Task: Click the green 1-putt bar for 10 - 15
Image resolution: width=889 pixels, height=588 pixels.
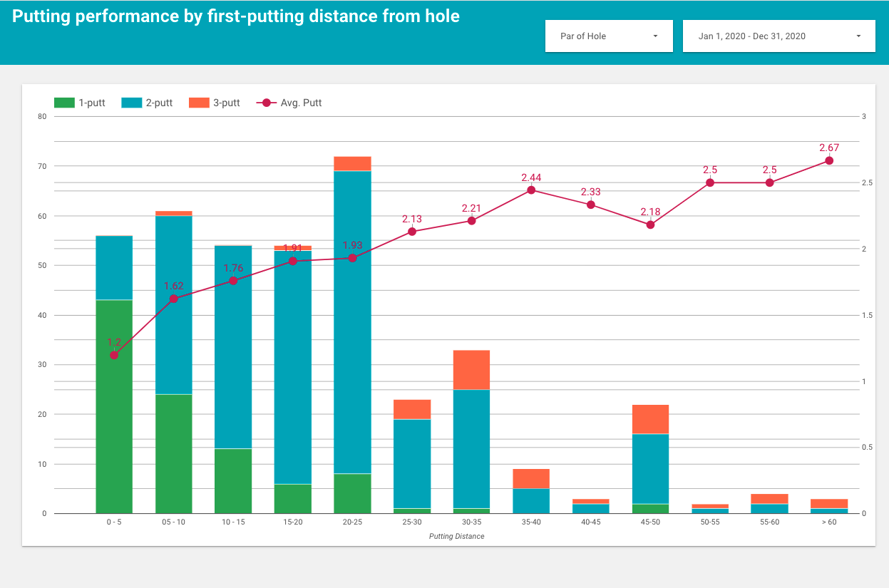Action: click(233, 481)
